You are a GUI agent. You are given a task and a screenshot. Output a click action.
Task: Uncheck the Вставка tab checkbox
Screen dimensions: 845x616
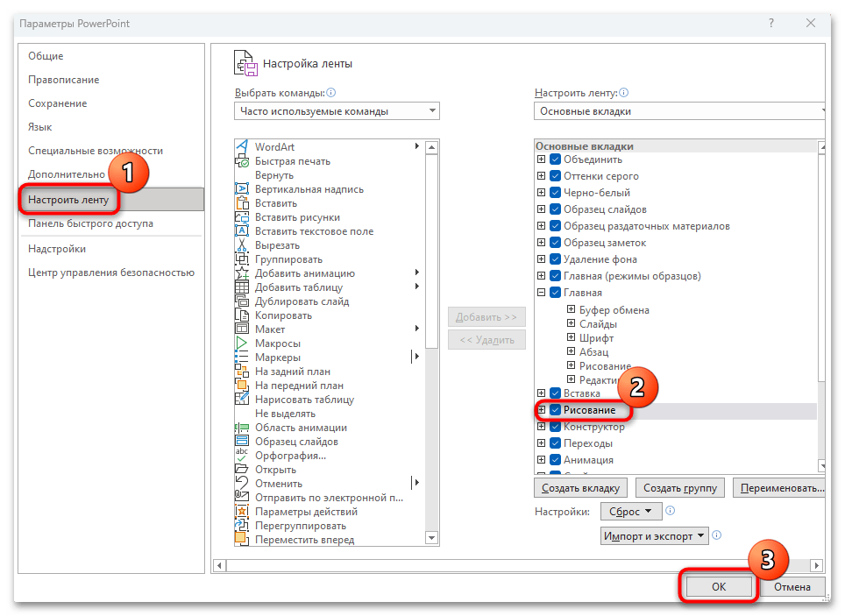click(555, 393)
